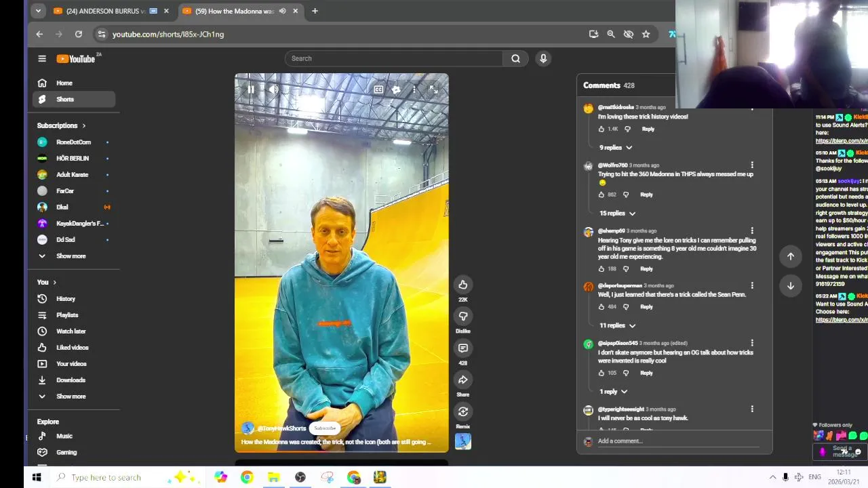Expand 1 reply under @sipsp0ison545
Image resolution: width=868 pixels, height=488 pixels.
coord(613,392)
